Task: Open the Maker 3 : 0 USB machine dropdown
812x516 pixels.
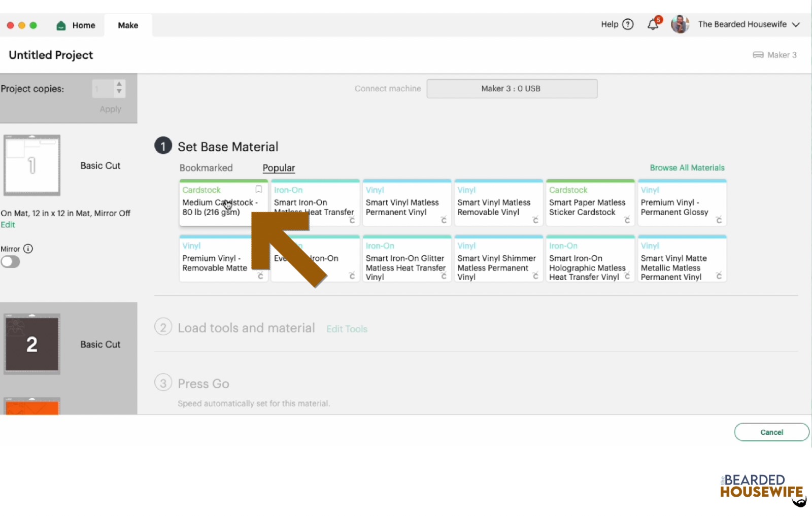Action: (512, 88)
